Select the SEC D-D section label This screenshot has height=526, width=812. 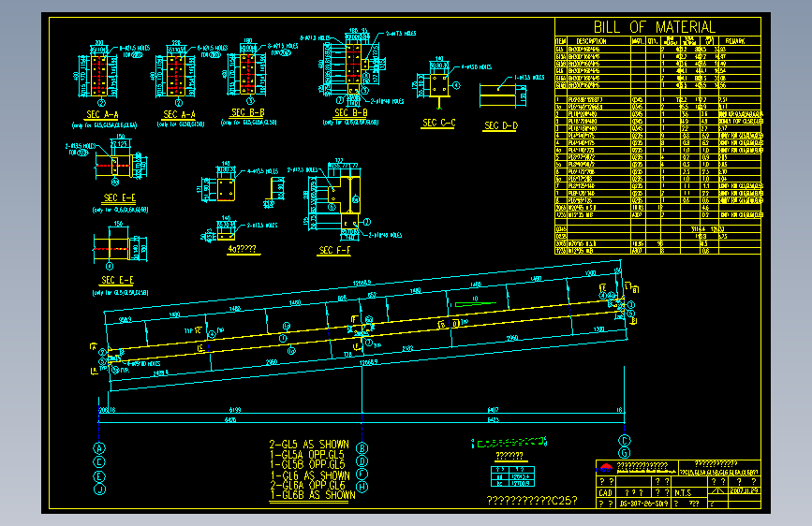(501, 125)
